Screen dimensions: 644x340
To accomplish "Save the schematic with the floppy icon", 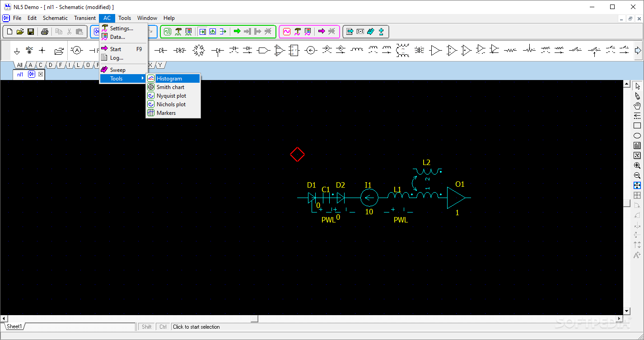I will click(31, 32).
